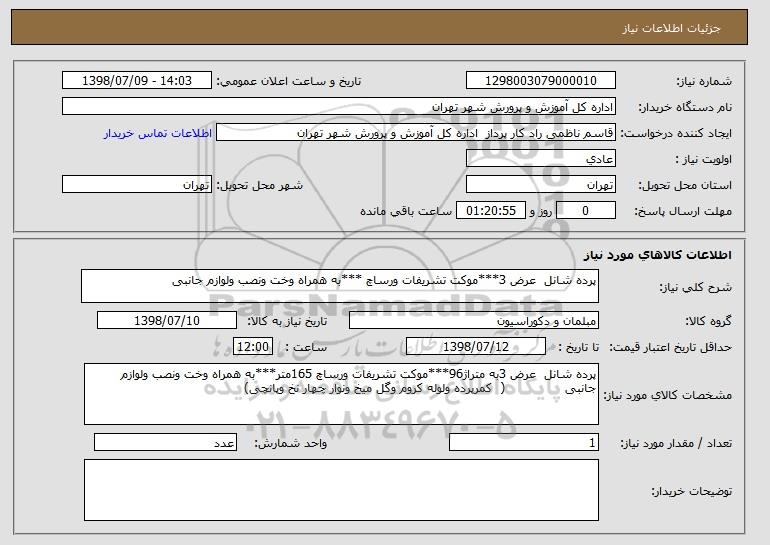Click the اطلاعات کالاهای مورد نیاز section heading
770x545 pixels.
pyautogui.click(x=658, y=255)
